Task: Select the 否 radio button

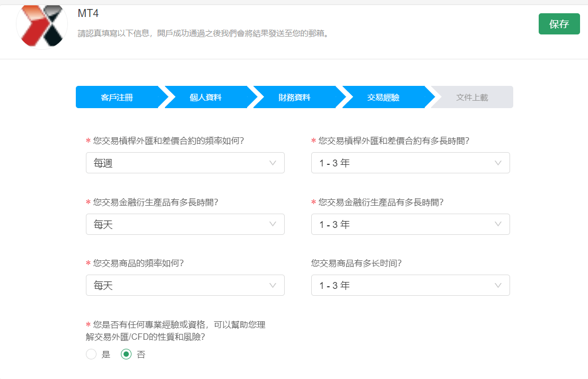Action: coord(126,355)
